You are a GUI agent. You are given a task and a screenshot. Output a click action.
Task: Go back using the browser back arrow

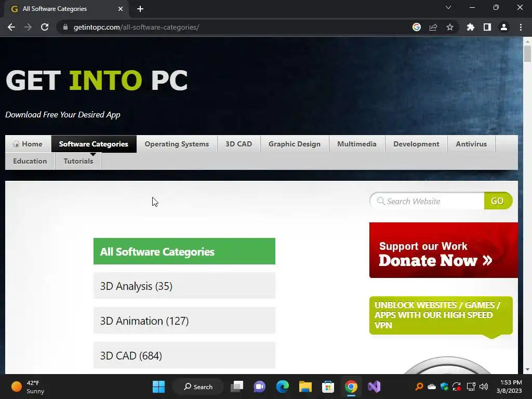click(11, 27)
